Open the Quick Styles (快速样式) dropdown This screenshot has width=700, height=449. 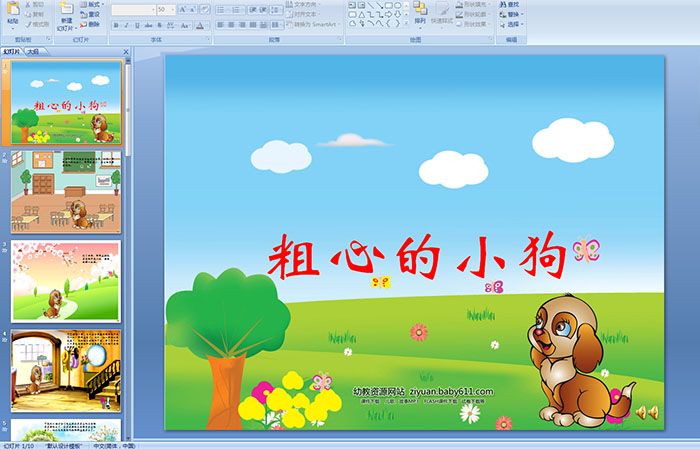coord(442,14)
